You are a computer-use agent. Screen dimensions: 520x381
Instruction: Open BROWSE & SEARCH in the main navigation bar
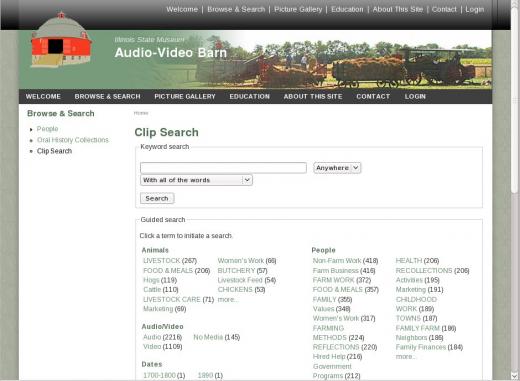click(x=107, y=97)
